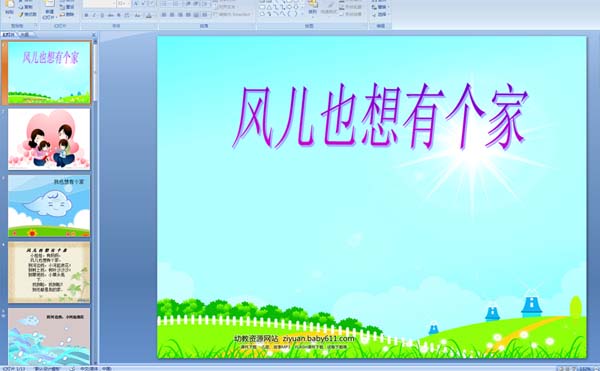
Task: Switch to the Slides tab in side panel
Action: 9,34
